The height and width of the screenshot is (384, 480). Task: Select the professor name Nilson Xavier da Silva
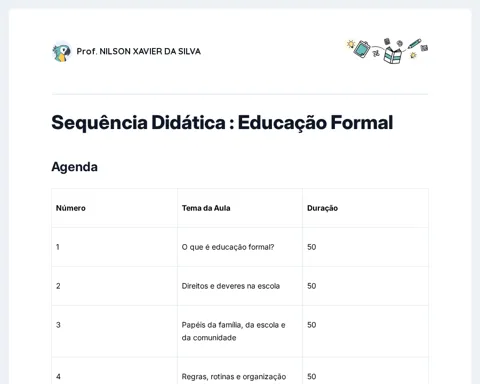coord(139,51)
